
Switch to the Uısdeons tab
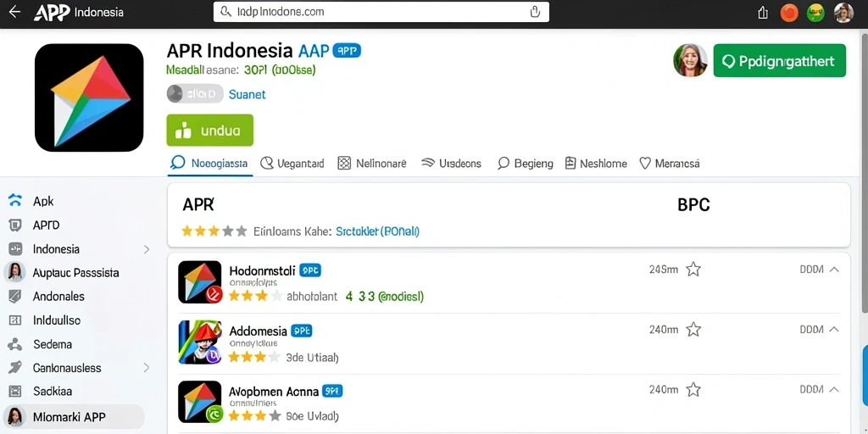click(451, 164)
